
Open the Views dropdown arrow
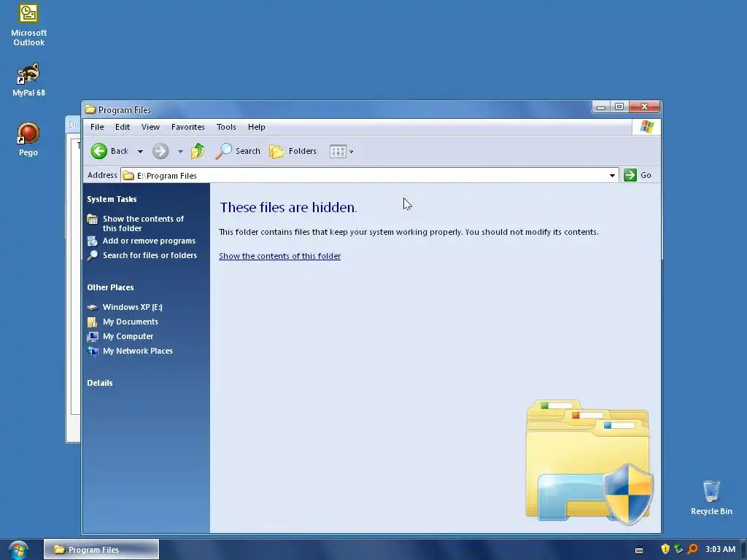click(x=351, y=152)
